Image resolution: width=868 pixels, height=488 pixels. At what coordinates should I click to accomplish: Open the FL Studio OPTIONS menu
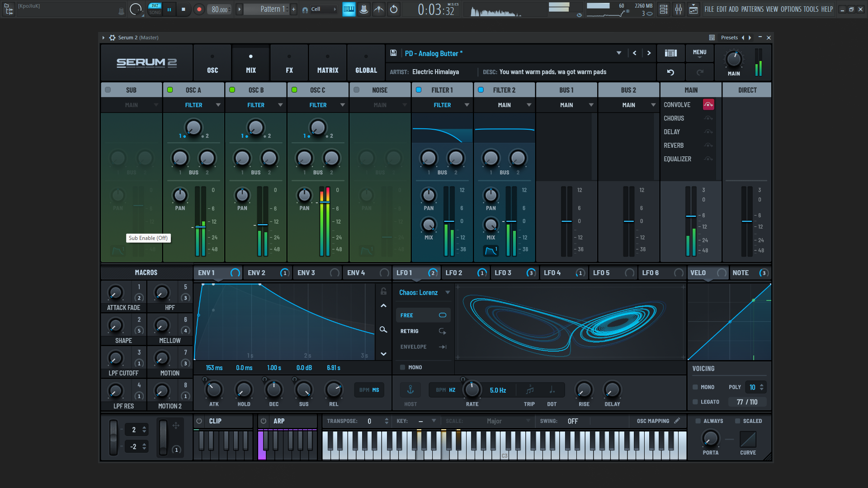(x=791, y=9)
